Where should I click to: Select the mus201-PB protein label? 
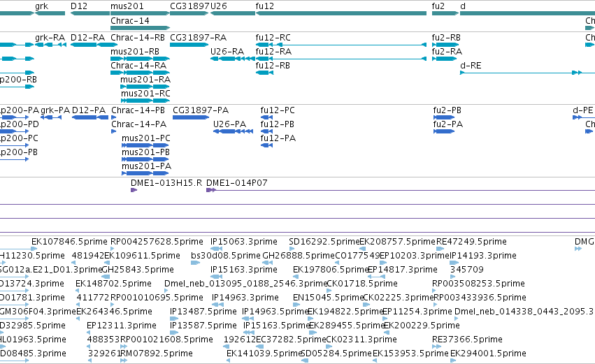tap(145, 152)
